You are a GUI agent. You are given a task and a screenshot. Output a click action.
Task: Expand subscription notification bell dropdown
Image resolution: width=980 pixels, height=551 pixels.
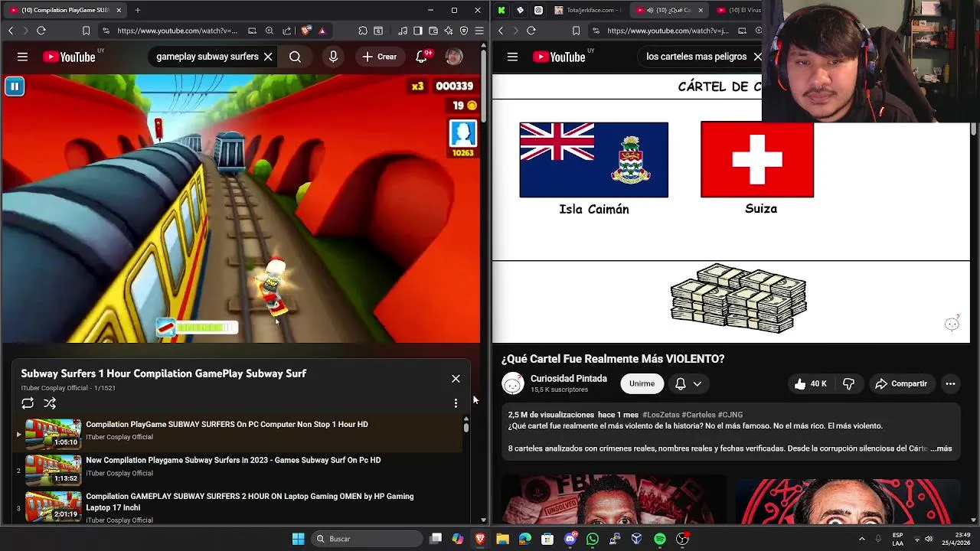pos(688,383)
